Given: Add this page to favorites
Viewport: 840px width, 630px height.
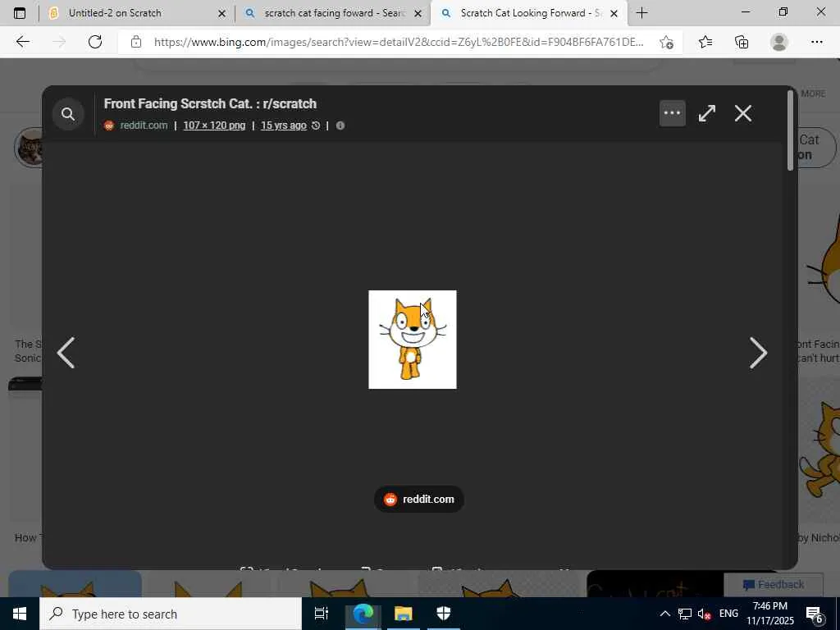Looking at the screenshot, I should point(666,42).
